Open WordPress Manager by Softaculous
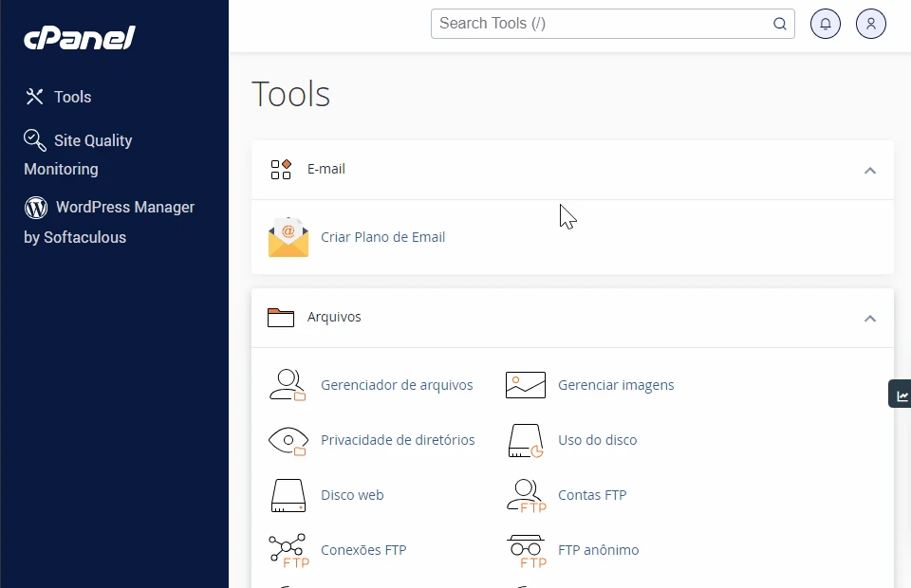Image resolution: width=911 pixels, height=588 pixels. coord(123,208)
